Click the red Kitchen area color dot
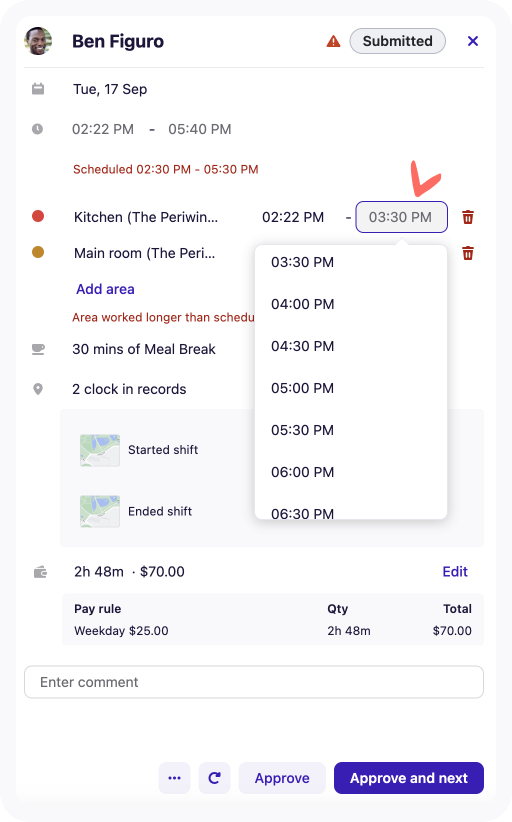This screenshot has height=822, width=512. [38, 216]
